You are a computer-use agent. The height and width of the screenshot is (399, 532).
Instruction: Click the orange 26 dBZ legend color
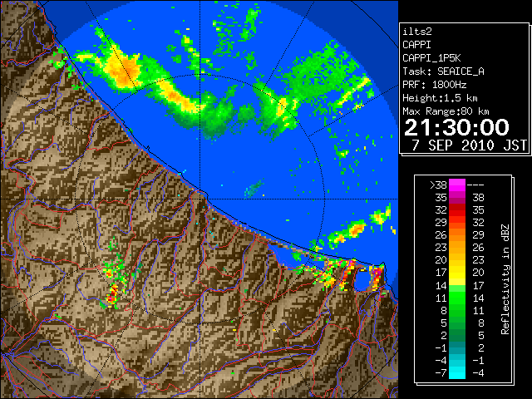457,235
